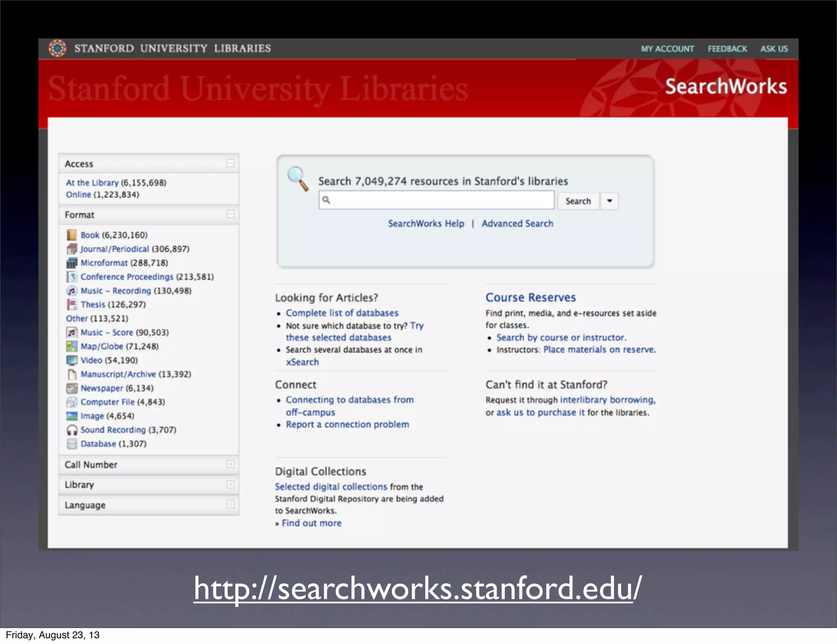837x644 pixels.
Task: Click the Map/Globe format icon
Action: tap(72, 346)
